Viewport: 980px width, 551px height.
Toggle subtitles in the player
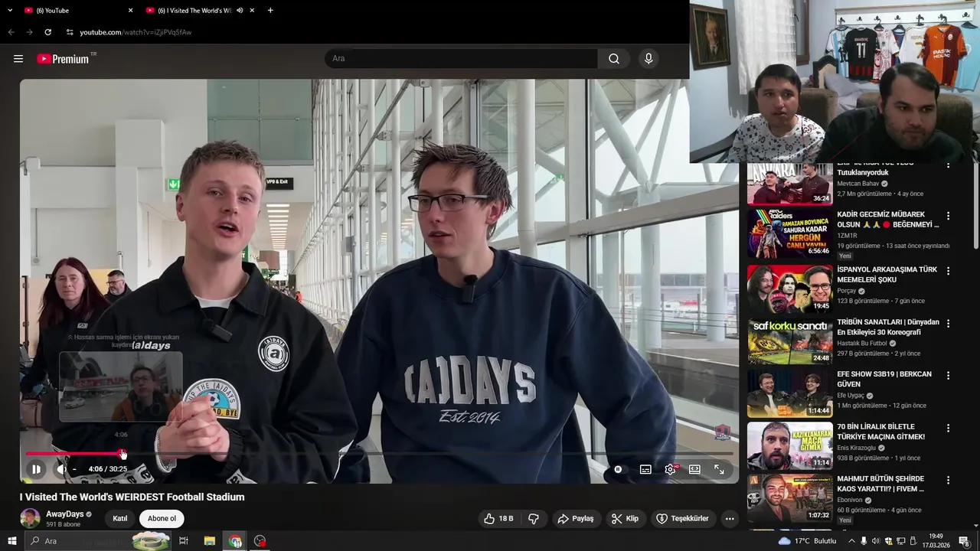pos(645,469)
